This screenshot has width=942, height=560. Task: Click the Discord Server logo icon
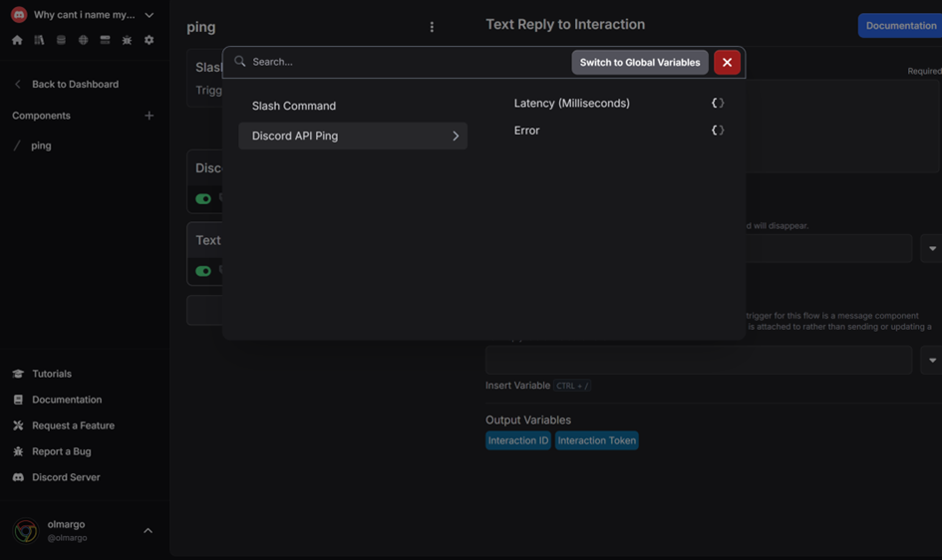tap(18, 477)
